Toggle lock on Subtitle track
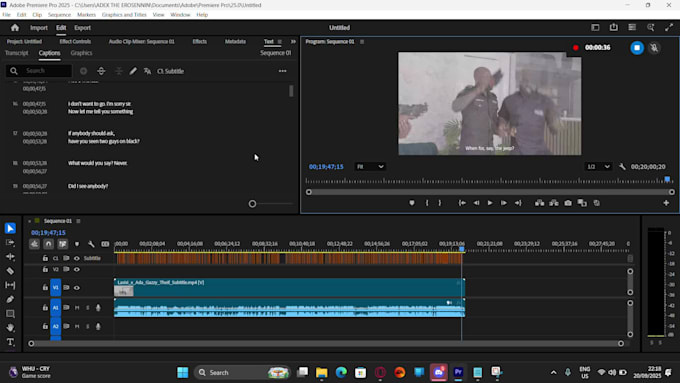 pyautogui.click(x=45, y=259)
